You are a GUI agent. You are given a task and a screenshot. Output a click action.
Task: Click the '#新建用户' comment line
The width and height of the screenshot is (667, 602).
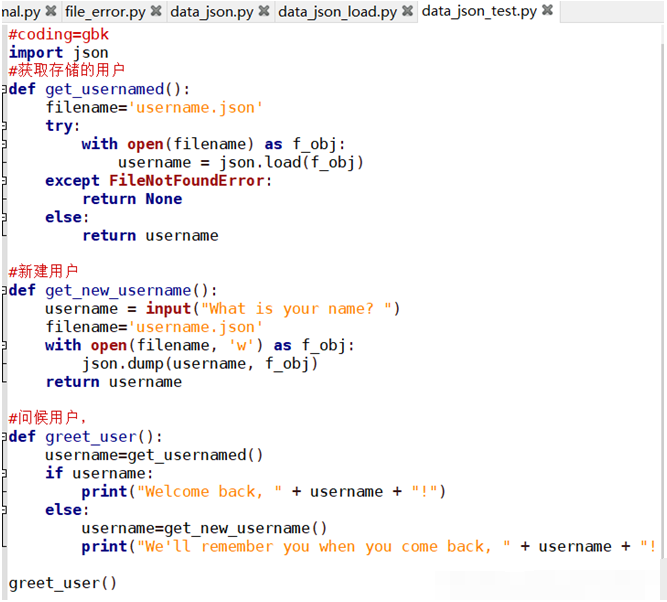[x=43, y=271]
